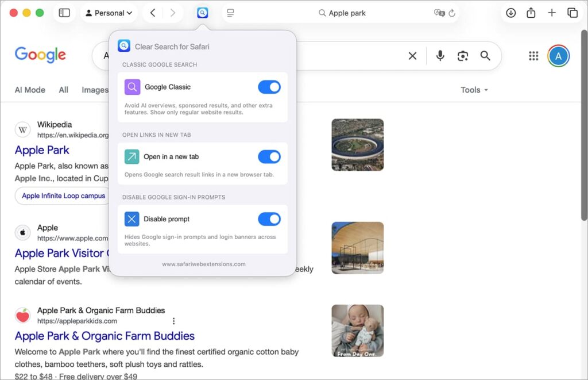Open a new tab with plus icon

click(552, 13)
